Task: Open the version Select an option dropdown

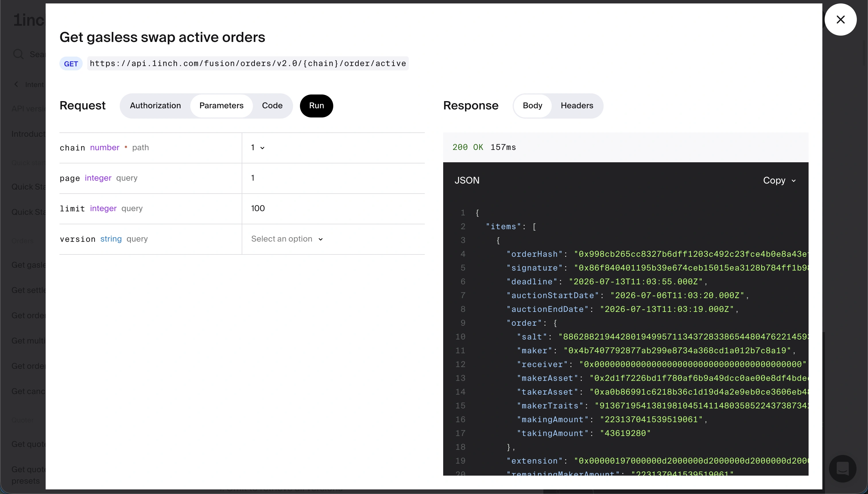Action: point(287,239)
